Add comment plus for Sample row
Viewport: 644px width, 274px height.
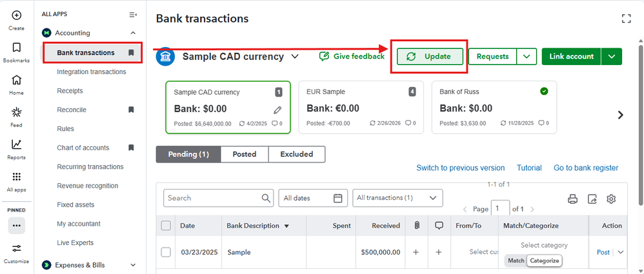click(x=439, y=252)
